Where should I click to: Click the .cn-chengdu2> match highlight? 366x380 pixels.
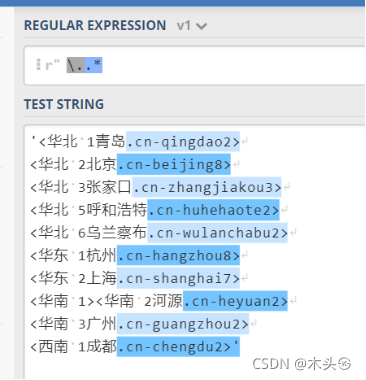(178, 347)
